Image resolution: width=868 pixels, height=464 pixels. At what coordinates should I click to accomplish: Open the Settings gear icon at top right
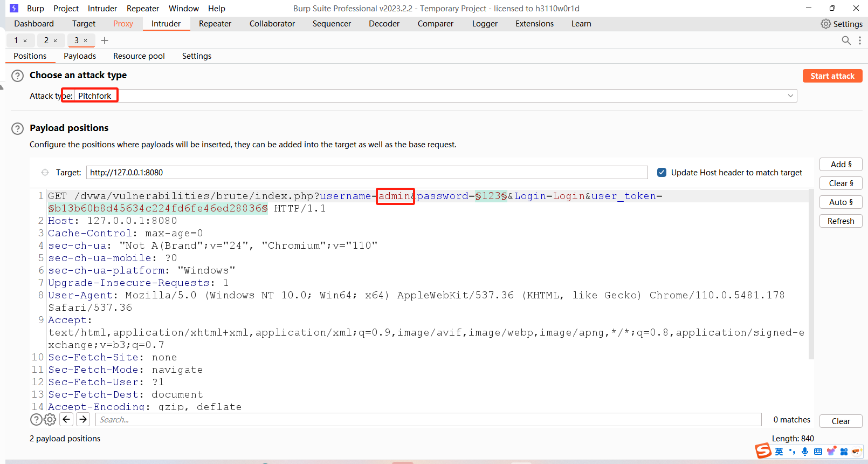pyautogui.click(x=825, y=24)
